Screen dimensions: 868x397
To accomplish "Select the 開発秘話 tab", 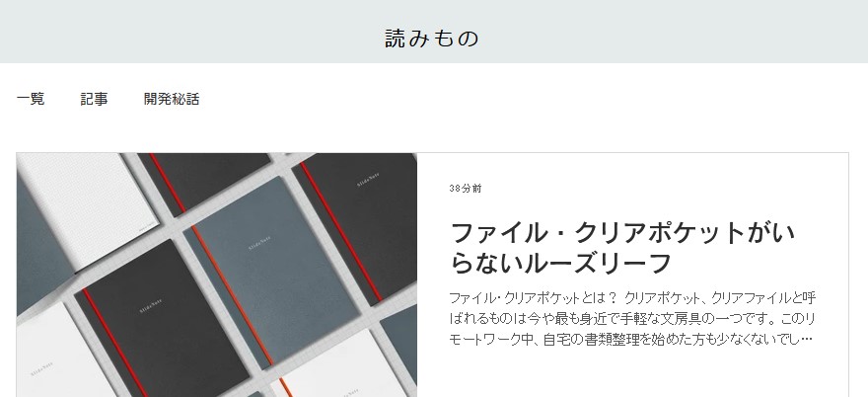I will (x=172, y=99).
